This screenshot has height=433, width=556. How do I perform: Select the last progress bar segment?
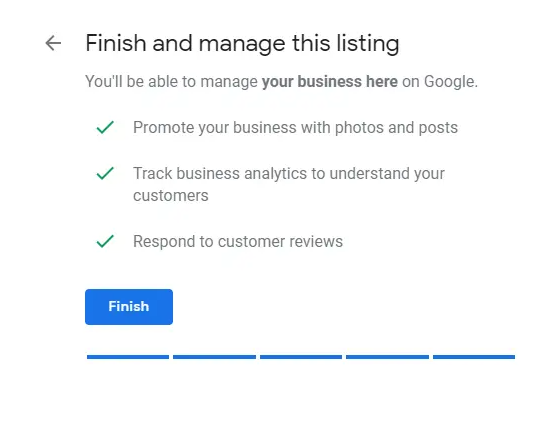(474, 357)
